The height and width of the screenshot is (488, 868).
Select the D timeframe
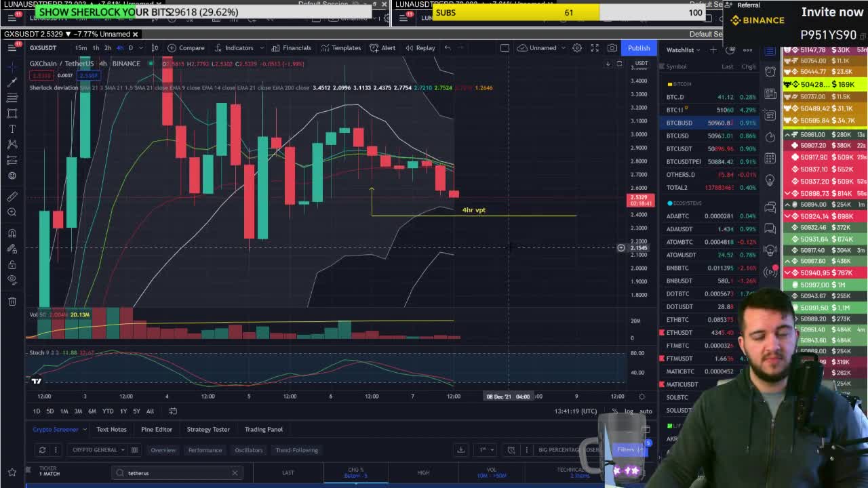pyautogui.click(x=131, y=47)
